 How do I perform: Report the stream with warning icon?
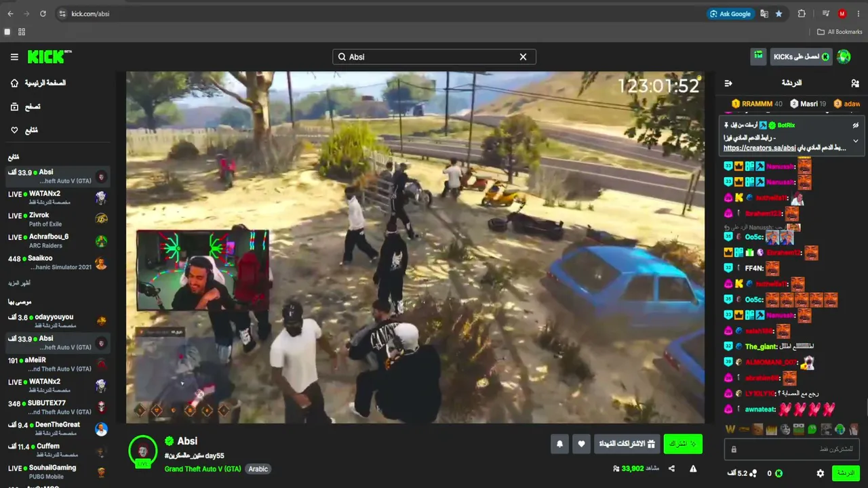pos(693,468)
